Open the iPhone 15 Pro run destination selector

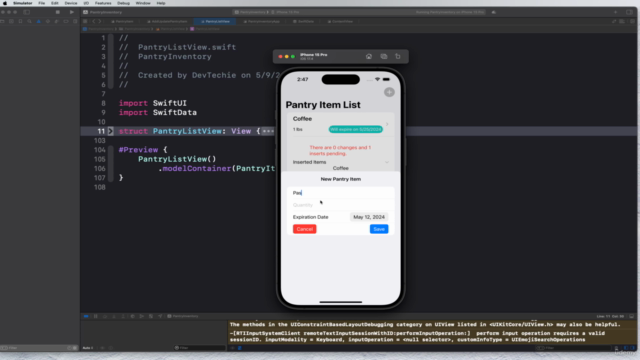(285, 12)
